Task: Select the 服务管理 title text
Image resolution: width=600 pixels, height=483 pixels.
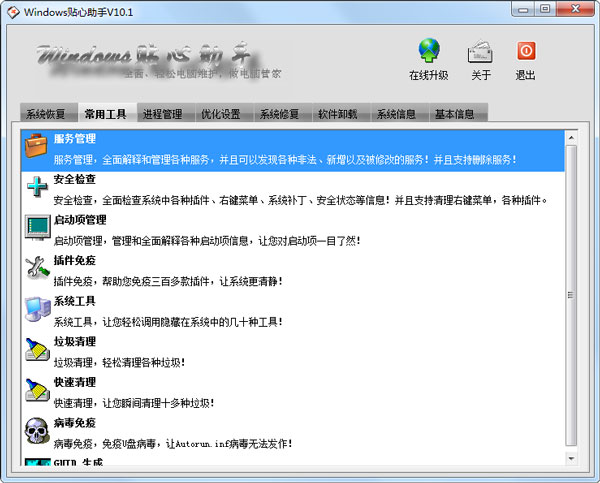Action: tap(75, 139)
